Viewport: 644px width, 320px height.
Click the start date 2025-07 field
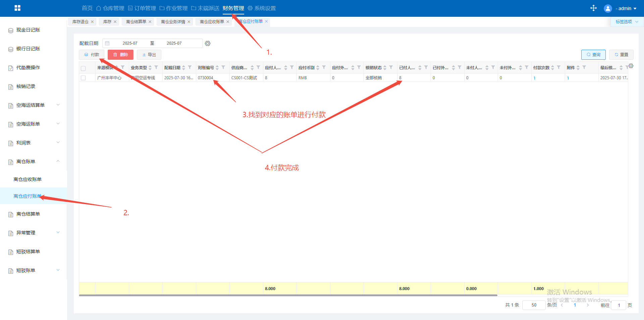(x=130, y=43)
